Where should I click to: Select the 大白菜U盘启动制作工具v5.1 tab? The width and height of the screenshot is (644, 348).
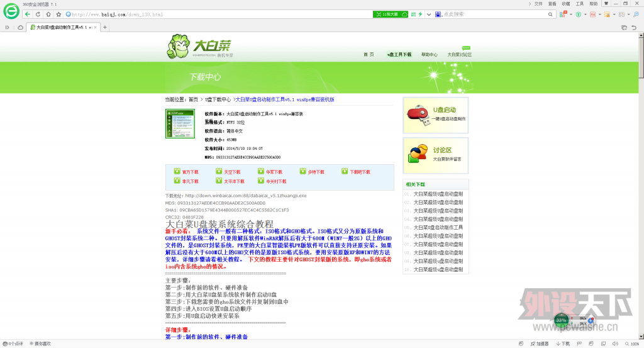64,28
